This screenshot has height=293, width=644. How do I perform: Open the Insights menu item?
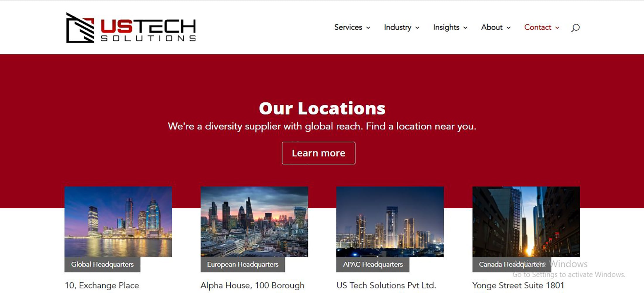[x=446, y=27]
